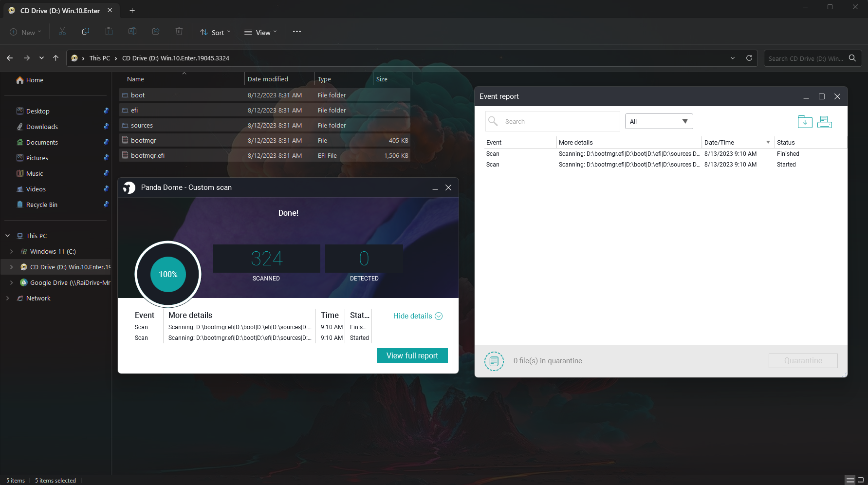Open the View dropdown menu
Screen dimensions: 868x485
click(x=260, y=32)
